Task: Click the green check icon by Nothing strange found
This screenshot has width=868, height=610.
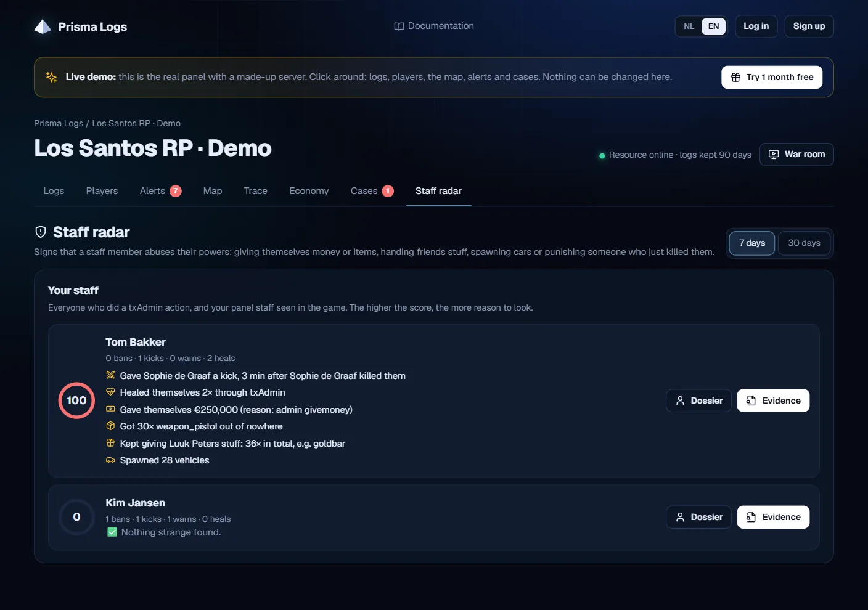Action: [x=112, y=532]
